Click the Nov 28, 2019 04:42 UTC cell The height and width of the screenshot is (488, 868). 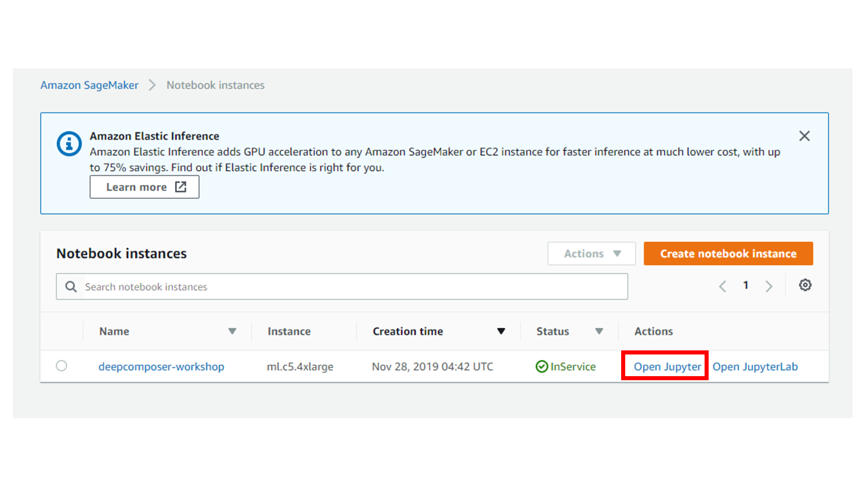click(x=433, y=367)
